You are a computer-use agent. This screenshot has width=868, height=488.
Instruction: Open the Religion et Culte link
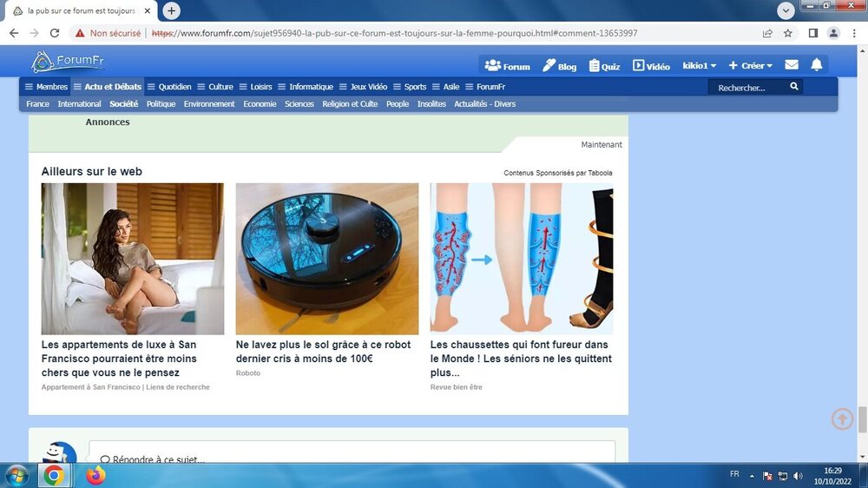click(350, 104)
